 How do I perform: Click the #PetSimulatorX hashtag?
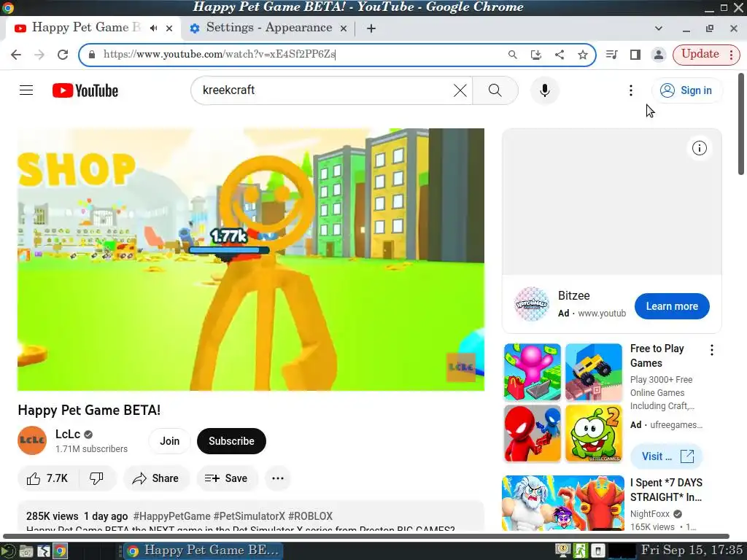coord(249,516)
